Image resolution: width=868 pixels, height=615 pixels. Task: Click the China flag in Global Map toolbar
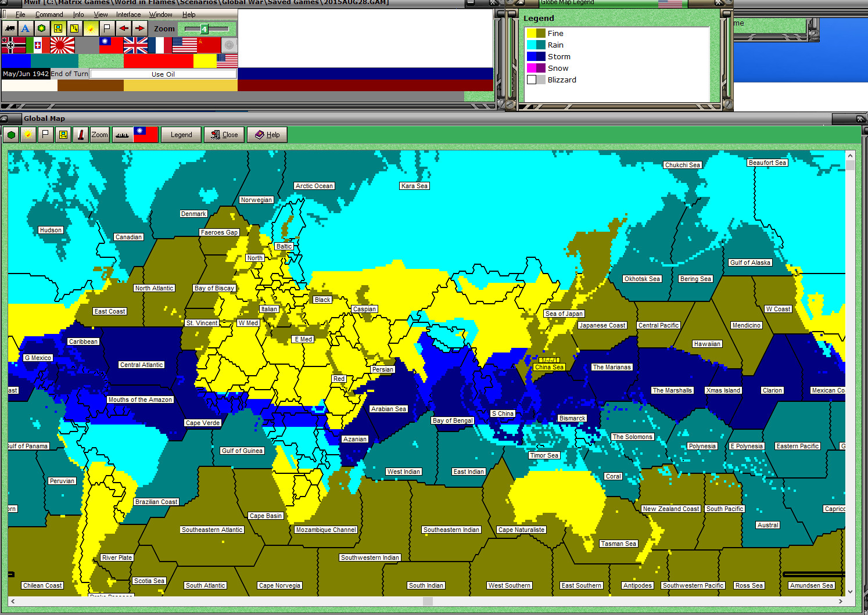click(145, 135)
